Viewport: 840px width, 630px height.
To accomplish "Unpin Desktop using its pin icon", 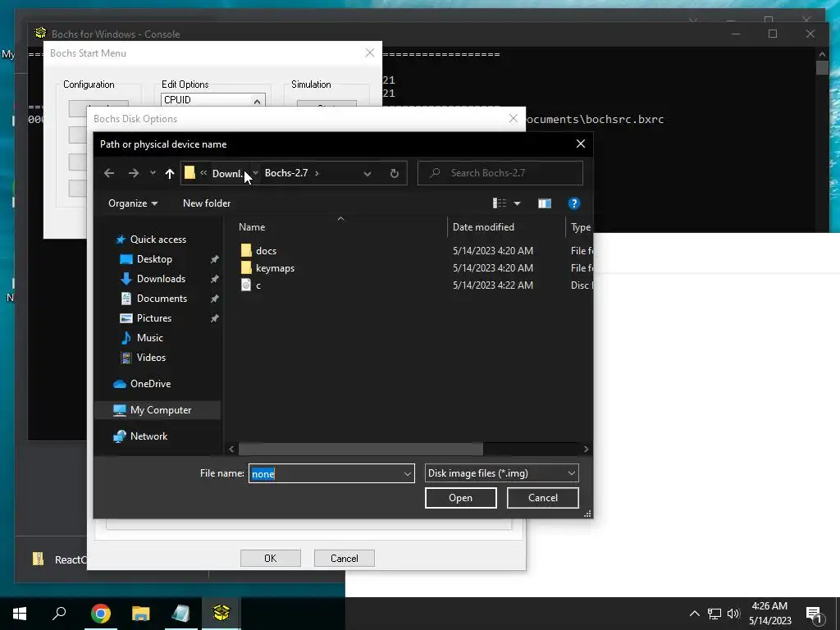I will 214,259.
